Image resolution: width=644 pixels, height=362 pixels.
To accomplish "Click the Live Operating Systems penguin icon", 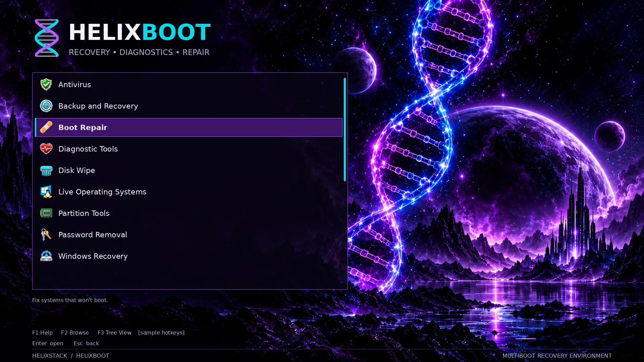I will (46, 192).
